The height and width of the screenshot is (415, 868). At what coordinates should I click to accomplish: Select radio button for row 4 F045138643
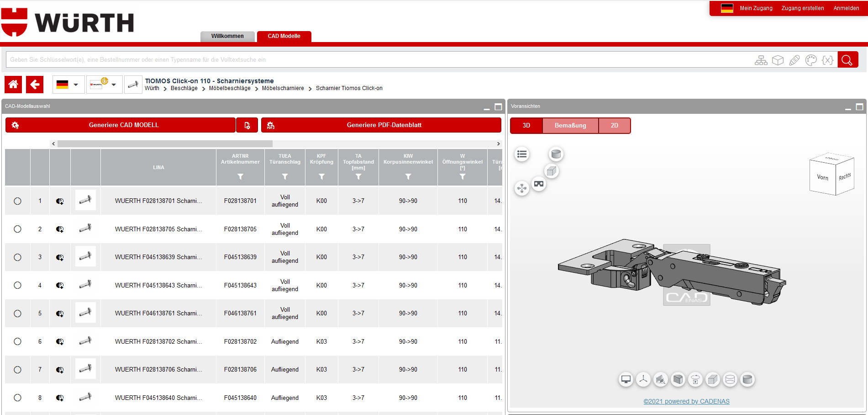click(17, 285)
